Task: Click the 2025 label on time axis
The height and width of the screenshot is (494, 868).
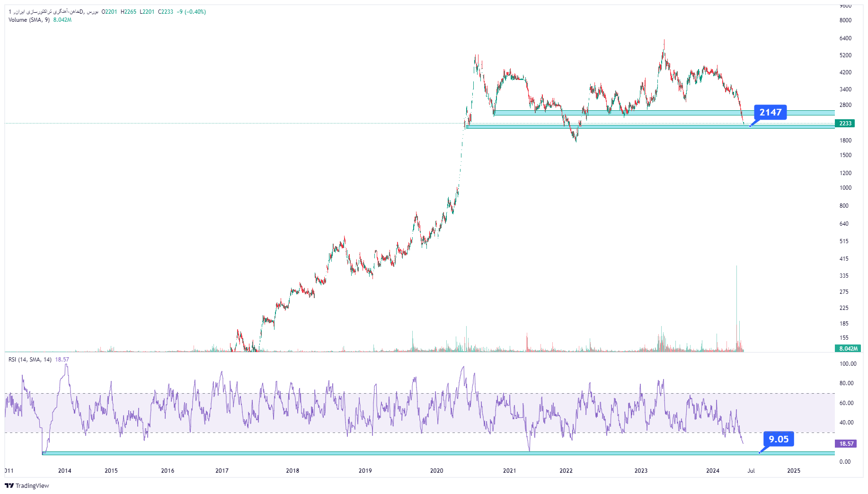Action: pyautogui.click(x=794, y=471)
